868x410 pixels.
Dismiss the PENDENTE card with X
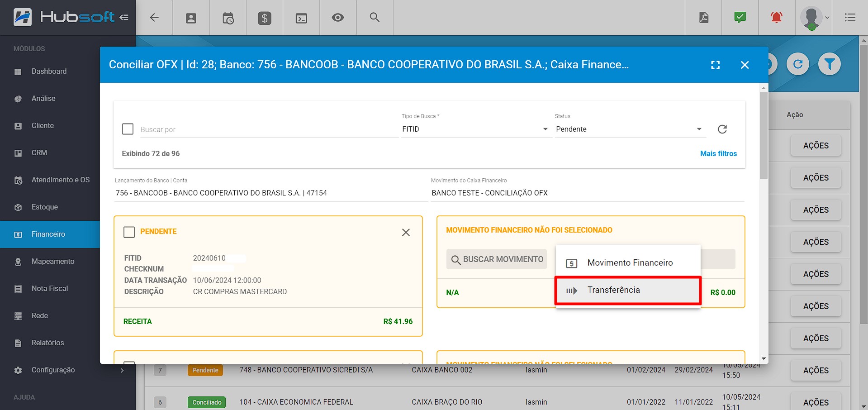[406, 232]
